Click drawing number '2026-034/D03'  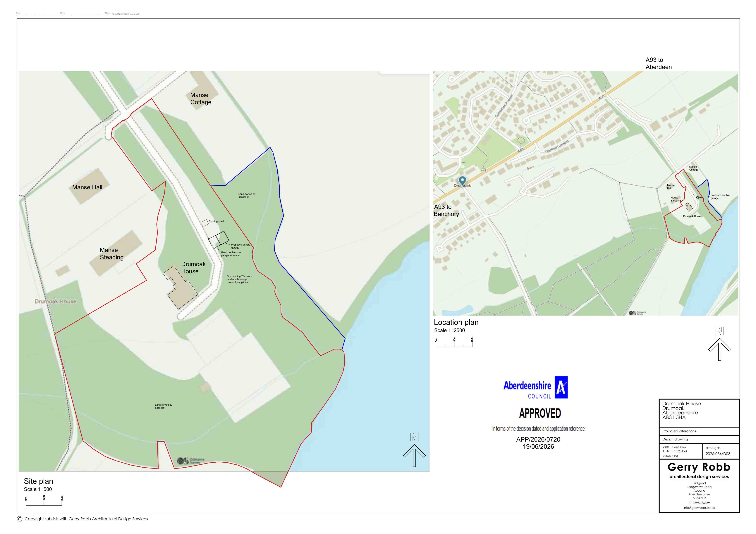click(718, 454)
